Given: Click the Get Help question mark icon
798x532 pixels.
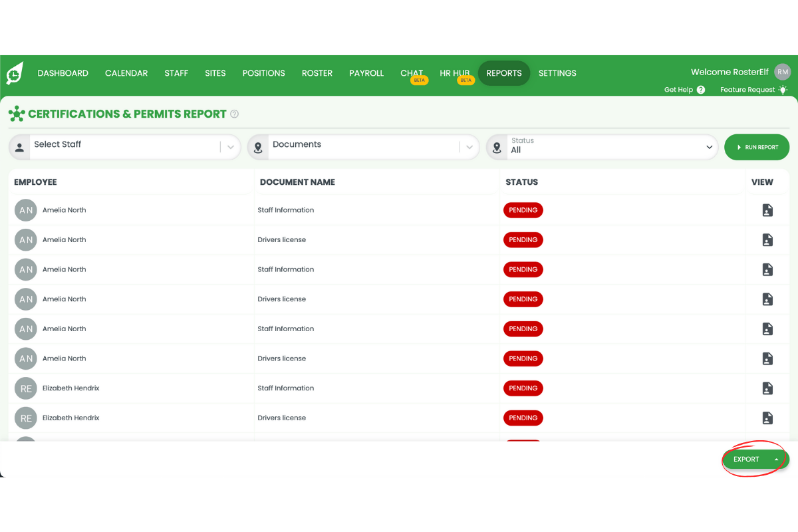Looking at the screenshot, I should [x=701, y=89].
